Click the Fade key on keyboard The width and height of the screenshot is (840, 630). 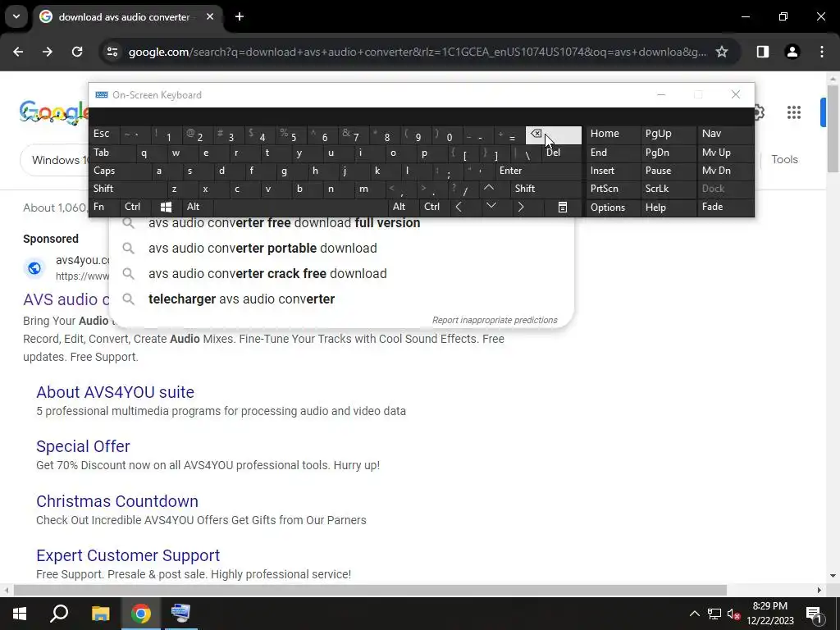coord(724,207)
